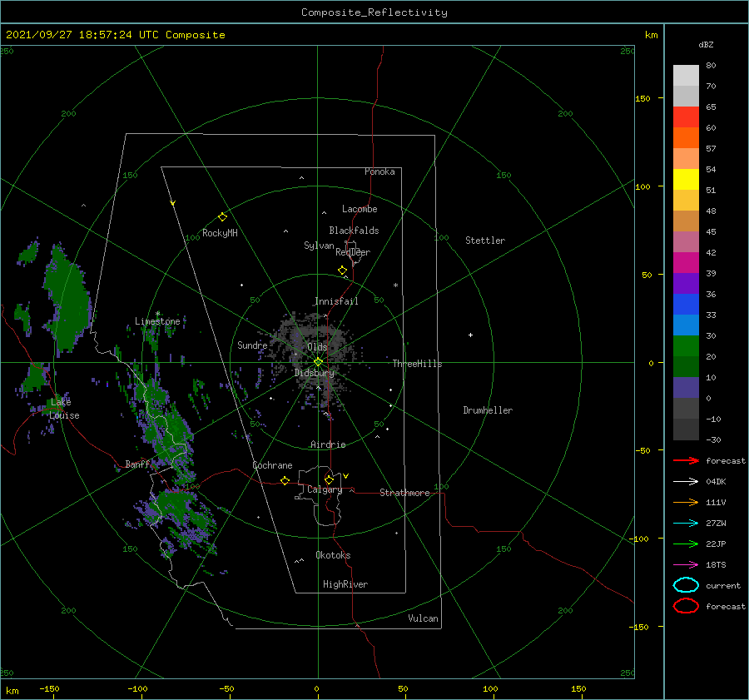Click the white plus marker east of ThreeHills
Screen dimensions: 749x700
tap(470, 335)
